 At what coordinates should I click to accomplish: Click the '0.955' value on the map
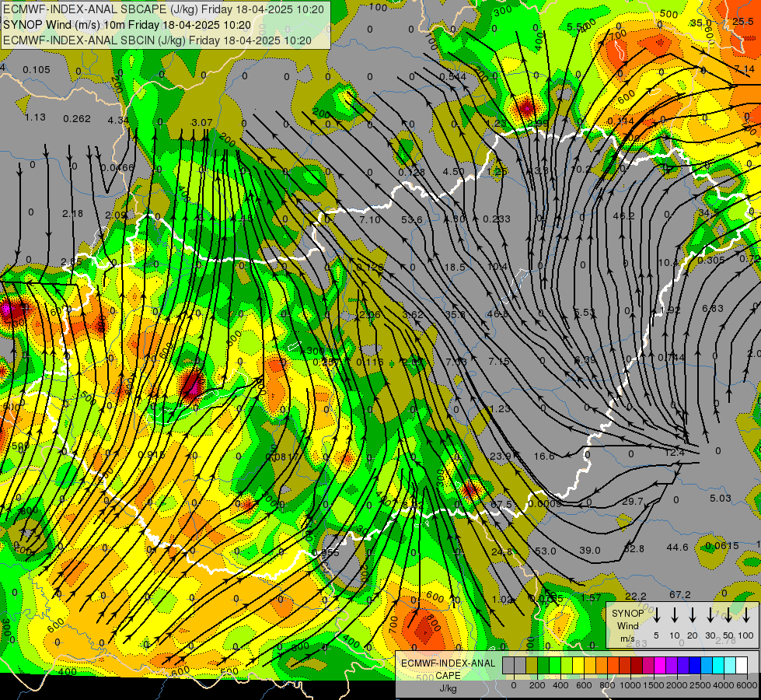coord(326,553)
